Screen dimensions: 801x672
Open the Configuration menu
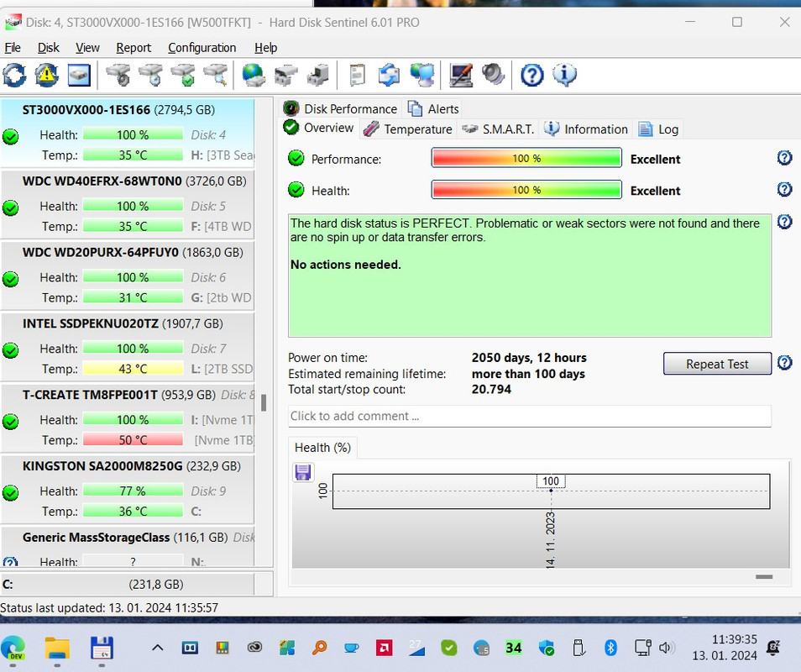(202, 48)
